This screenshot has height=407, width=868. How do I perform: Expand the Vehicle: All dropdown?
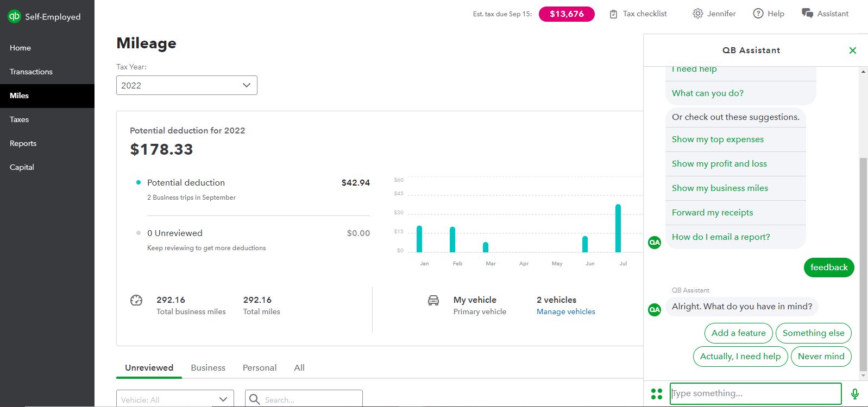[x=175, y=398]
